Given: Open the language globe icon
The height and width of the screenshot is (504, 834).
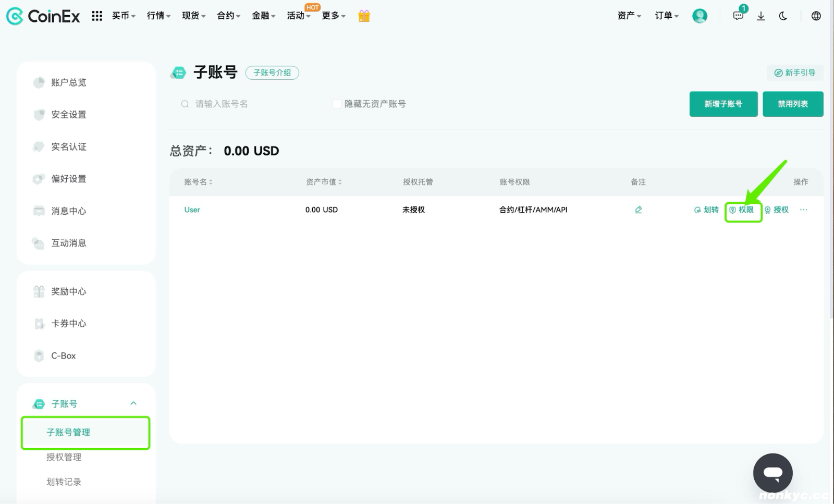Looking at the screenshot, I should pyautogui.click(x=816, y=16).
